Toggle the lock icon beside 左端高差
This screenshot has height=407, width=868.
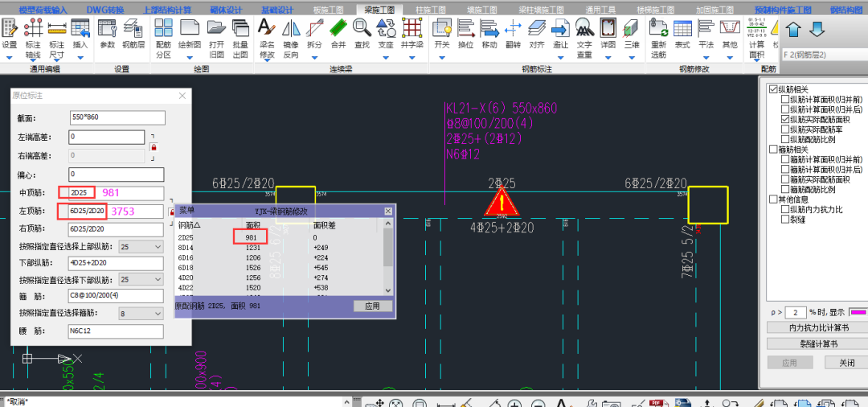(x=154, y=147)
